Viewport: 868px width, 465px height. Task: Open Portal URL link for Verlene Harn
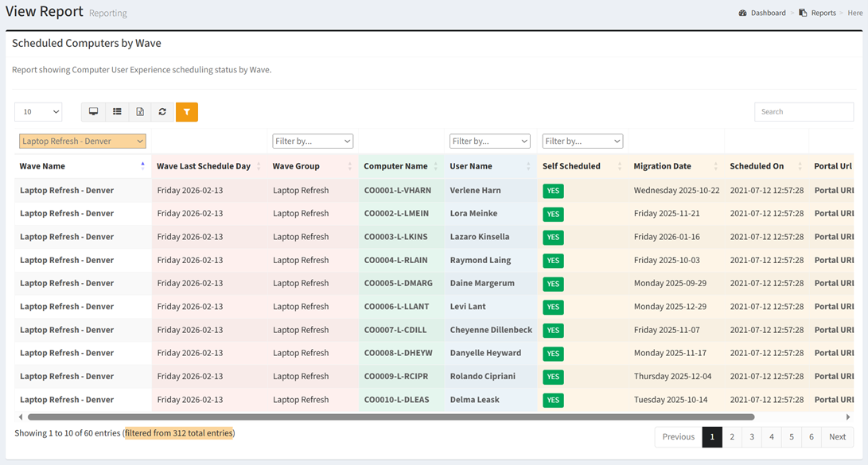tap(833, 191)
